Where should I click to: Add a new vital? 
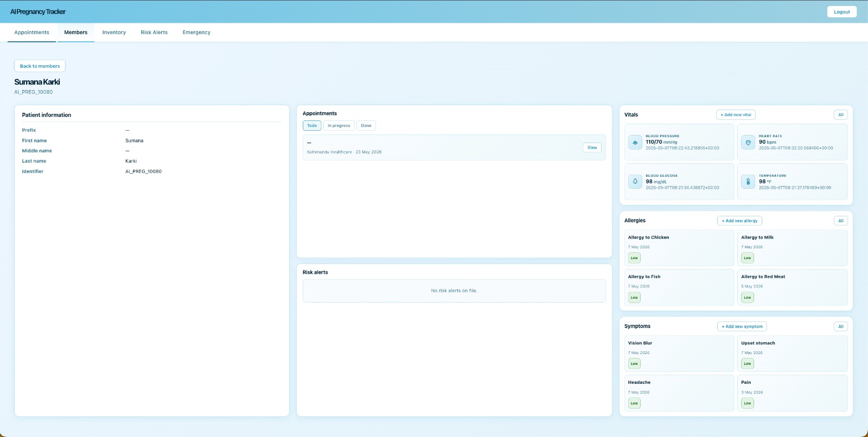tap(736, 115)
